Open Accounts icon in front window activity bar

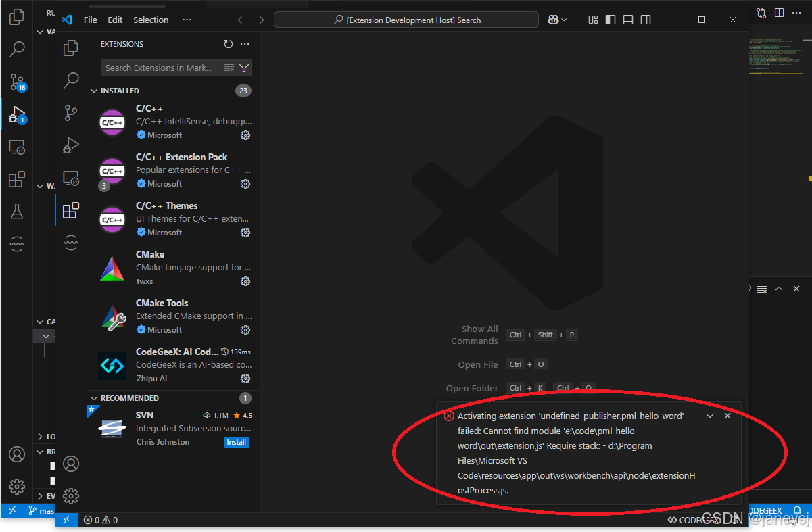point(71,464)
